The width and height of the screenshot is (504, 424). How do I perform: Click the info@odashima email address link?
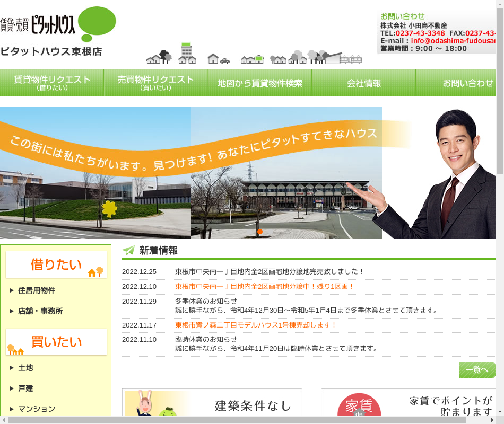(x=453, y=41)
